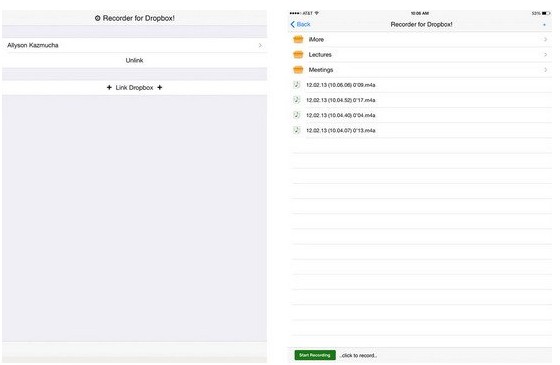Image resolution: width=560 pixels, height=365 pixels.
Task: Open recording 12.02.13 (10.06.06) 0'09.m4a
Action: coord(340,85)
